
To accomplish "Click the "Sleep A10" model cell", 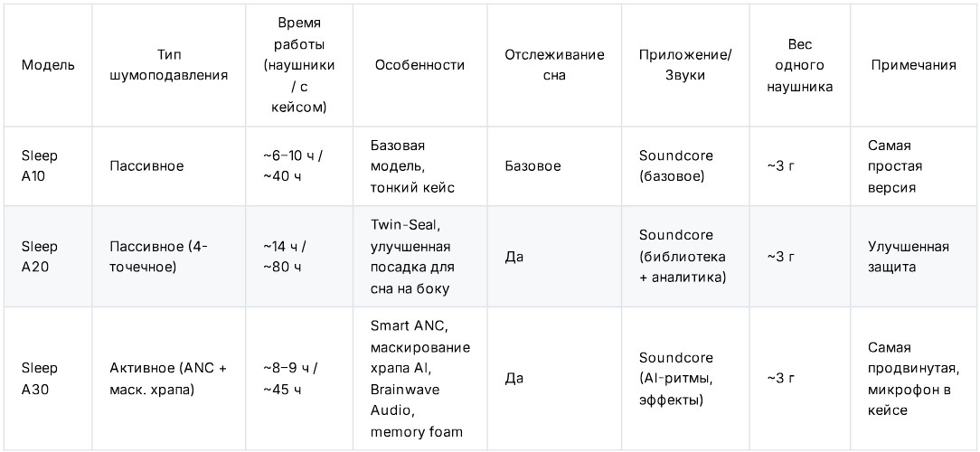I will pos(40,166).
